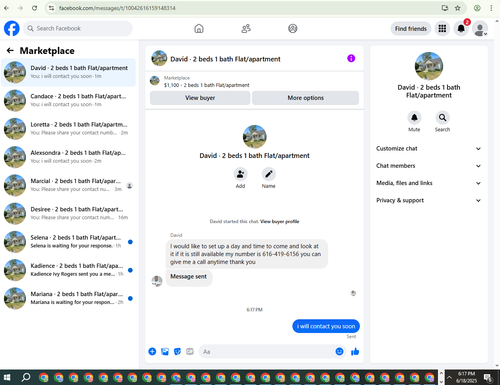Open the Friends icon in top navigation
500x385 pixels.
pos(246,29)
